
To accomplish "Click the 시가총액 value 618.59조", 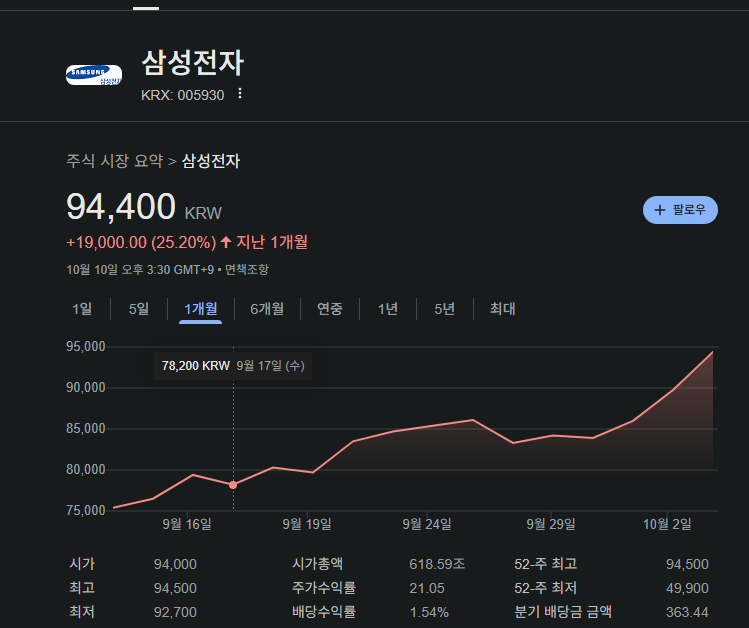I will coord(437,564).
